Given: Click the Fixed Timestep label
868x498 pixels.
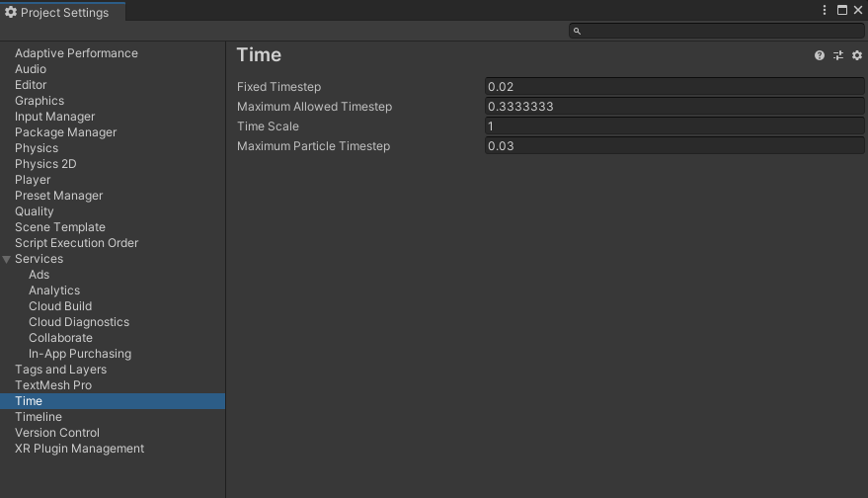Looking at the screenshot, I should point(279,87).
